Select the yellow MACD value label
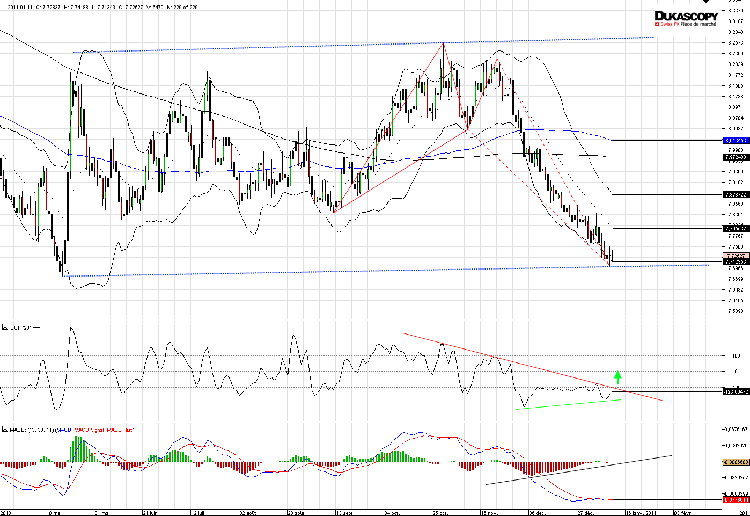This screenshot has width=750, height=516. [735, 462]
